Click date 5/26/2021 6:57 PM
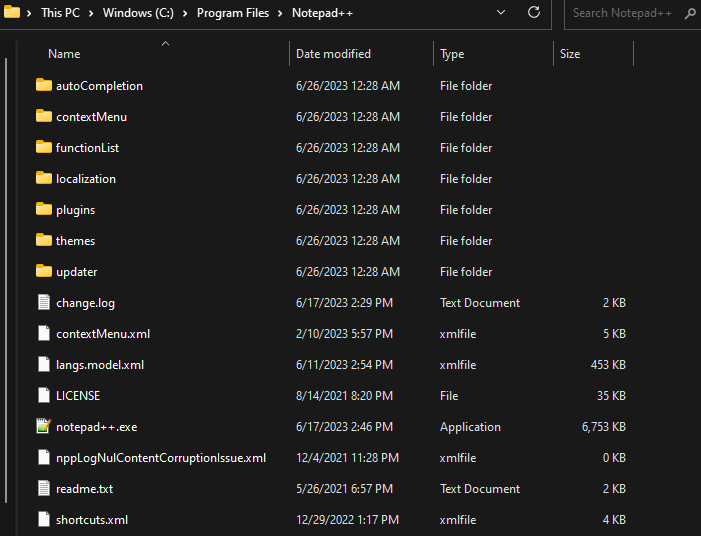This screenshot has width=701, height=536. (x=344, y=489)
